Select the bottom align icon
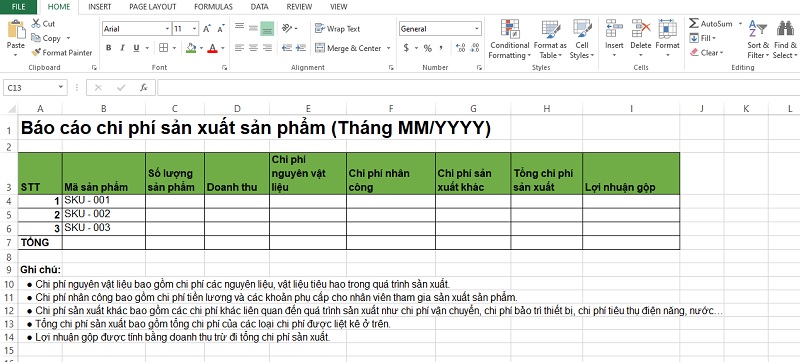 click(267, 28)
